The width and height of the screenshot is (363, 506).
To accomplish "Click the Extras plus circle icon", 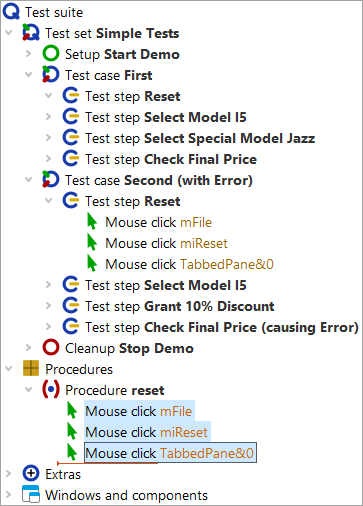I will pyautogui.click(x=31, y=474).
